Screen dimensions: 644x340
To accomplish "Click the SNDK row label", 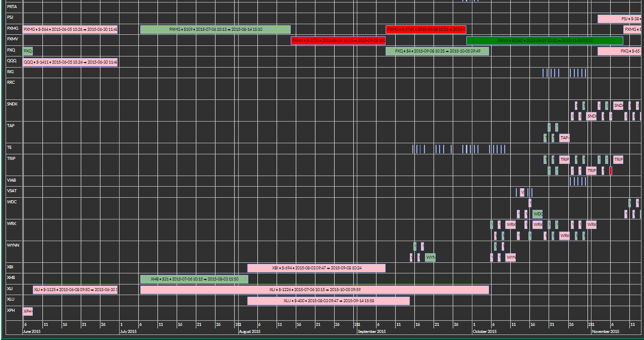I will pos(12,104).
